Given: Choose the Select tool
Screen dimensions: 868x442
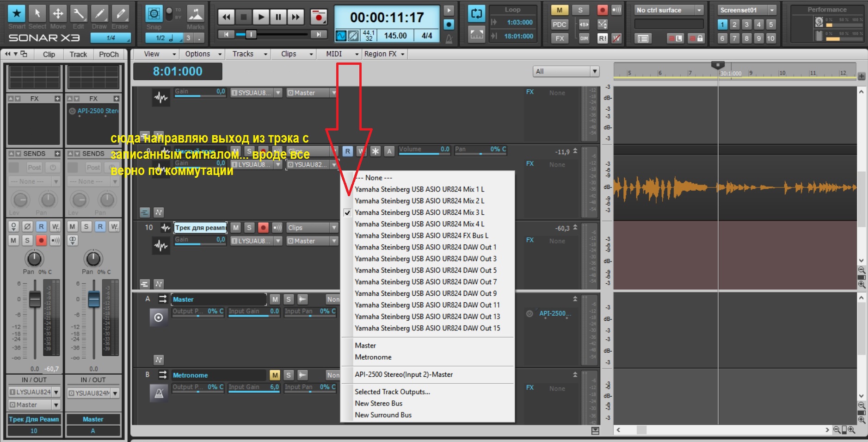Looking at the screenshot, I should [37, 14].
